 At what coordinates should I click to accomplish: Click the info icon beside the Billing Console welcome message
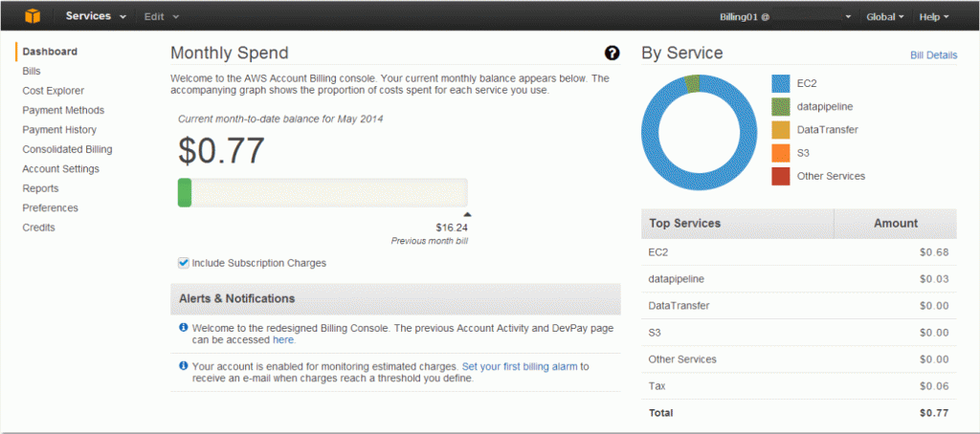click(x=183, y=327)
